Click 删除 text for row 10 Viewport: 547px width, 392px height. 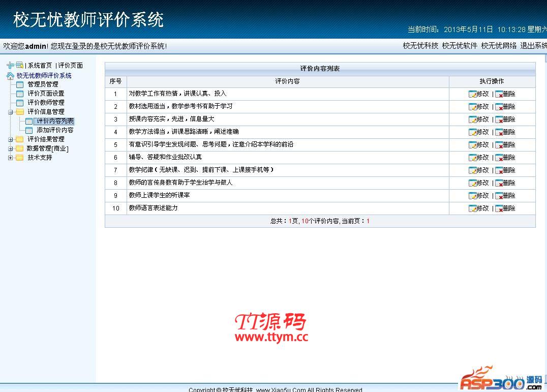(509, 208)
